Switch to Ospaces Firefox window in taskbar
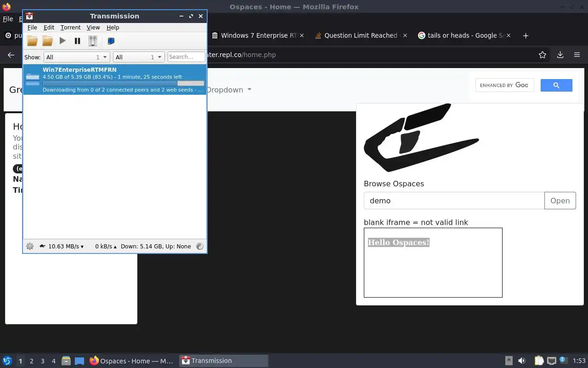Viewport: 588px width, 368px height. coord(131,361)
